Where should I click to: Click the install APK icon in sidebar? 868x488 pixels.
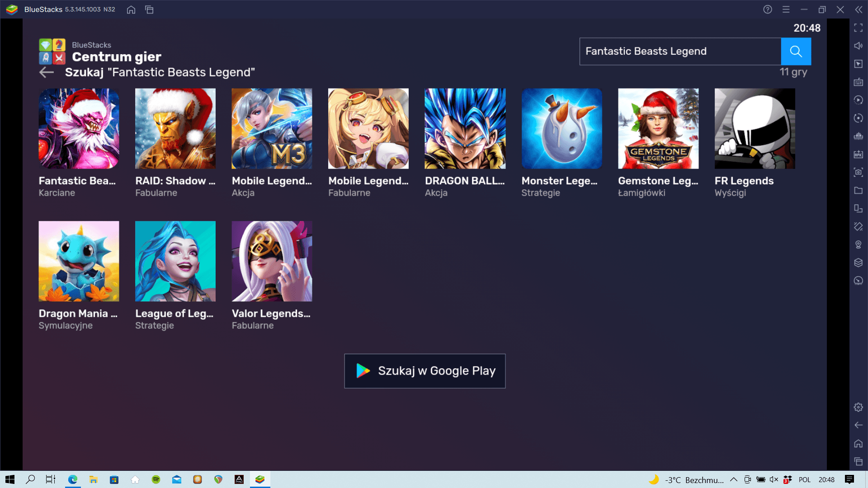click(x=859, y=155)
